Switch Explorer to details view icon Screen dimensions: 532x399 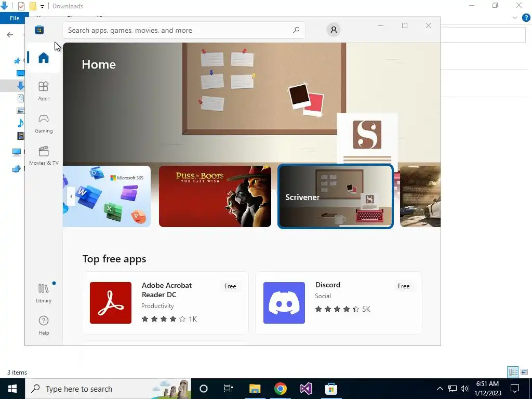513,372
